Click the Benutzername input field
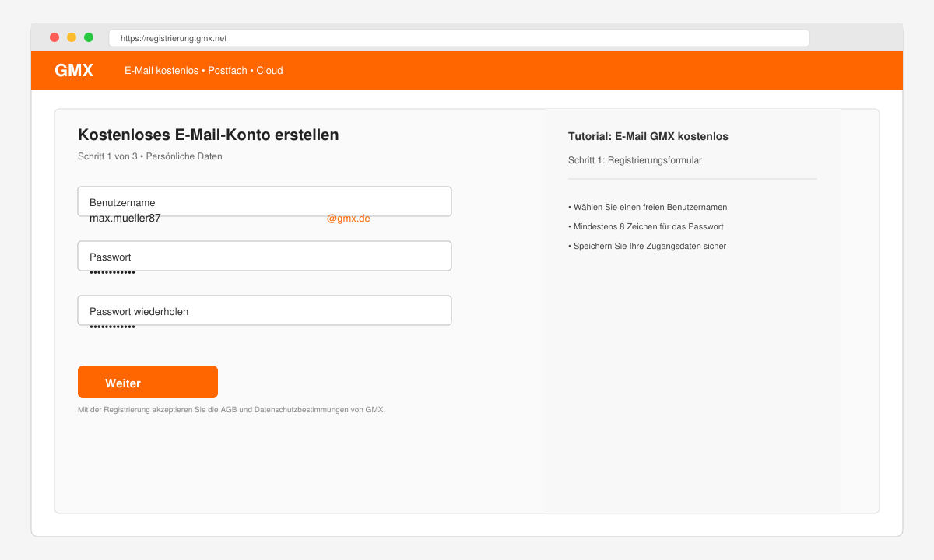 pos(265,201)
